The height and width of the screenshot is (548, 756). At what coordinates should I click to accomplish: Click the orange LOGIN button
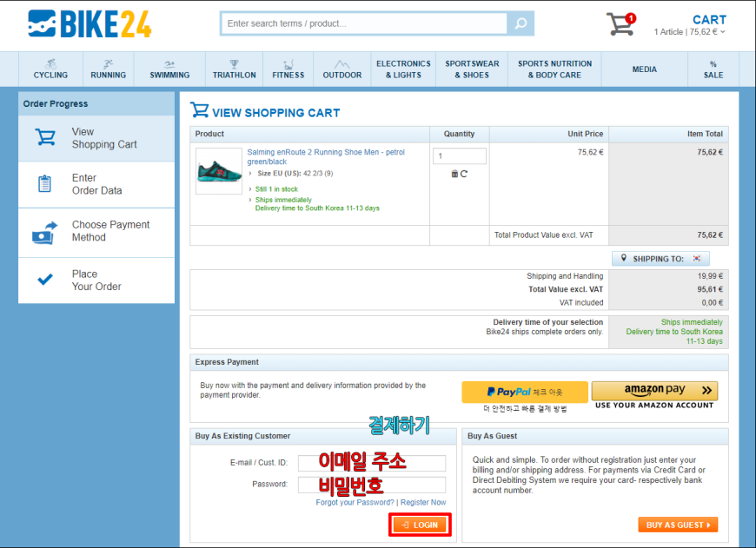420,525
